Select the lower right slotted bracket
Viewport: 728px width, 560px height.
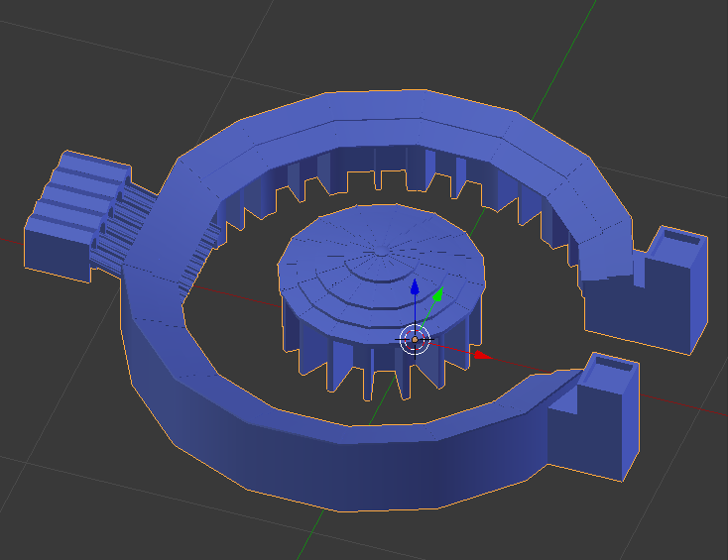coord(599,417)
